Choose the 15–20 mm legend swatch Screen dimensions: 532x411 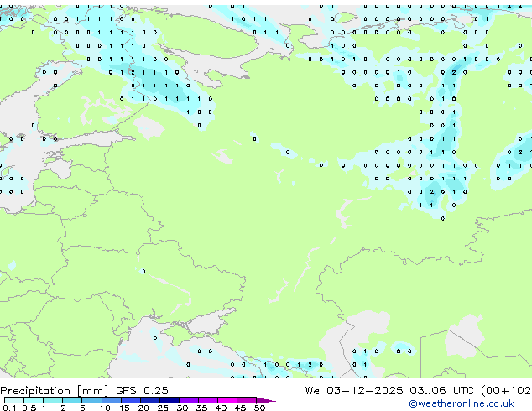click(x=130, y=400)
